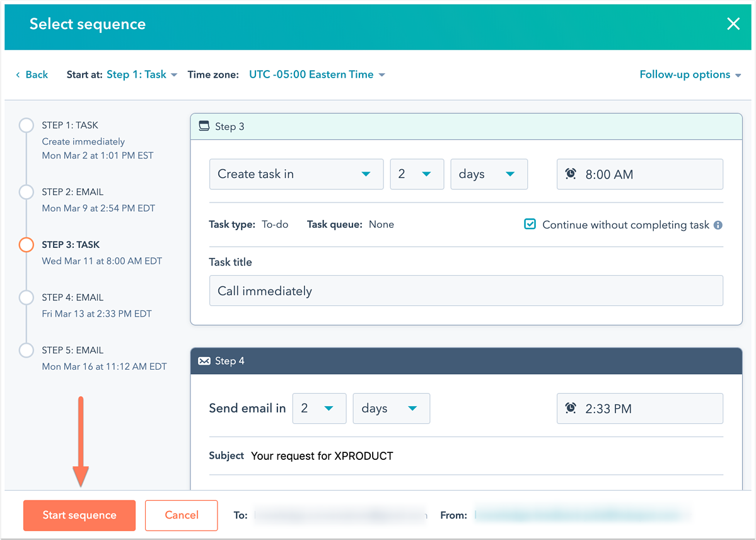Click the Start sequence button
This screenshot has width=756, height=540.
click(x=79, y=515)
